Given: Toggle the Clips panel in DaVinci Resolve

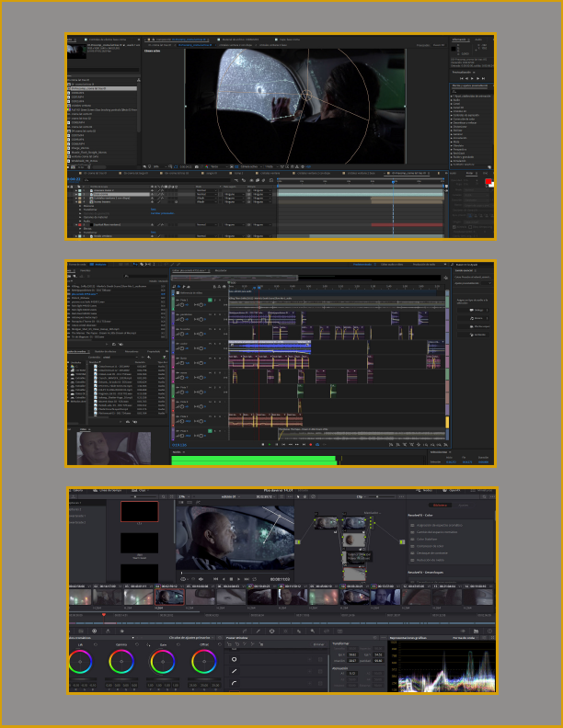Looking at the screenshot, I should coord(139,490).
